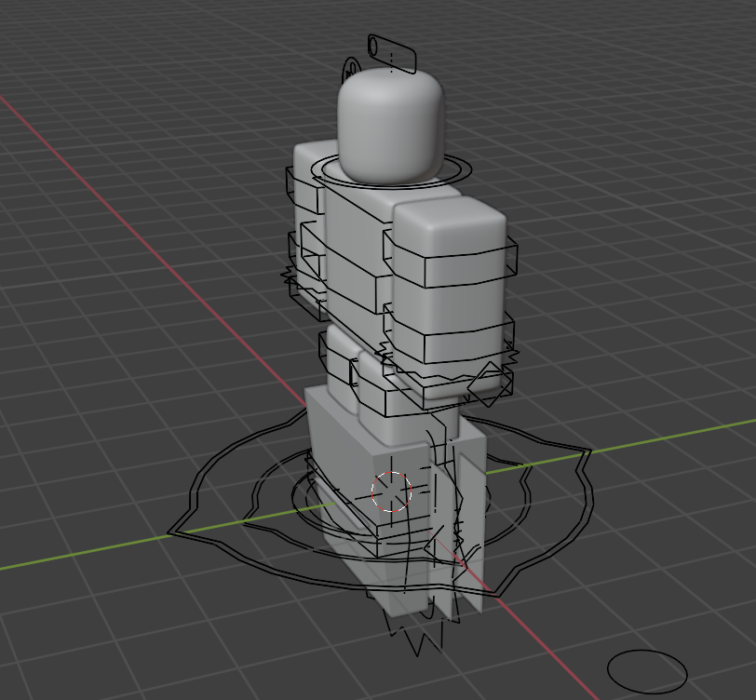Image resolution: width=756 pixels, height=700 pixels.
Task: Click the small circle control on the floor
Action: click(647, 672)
